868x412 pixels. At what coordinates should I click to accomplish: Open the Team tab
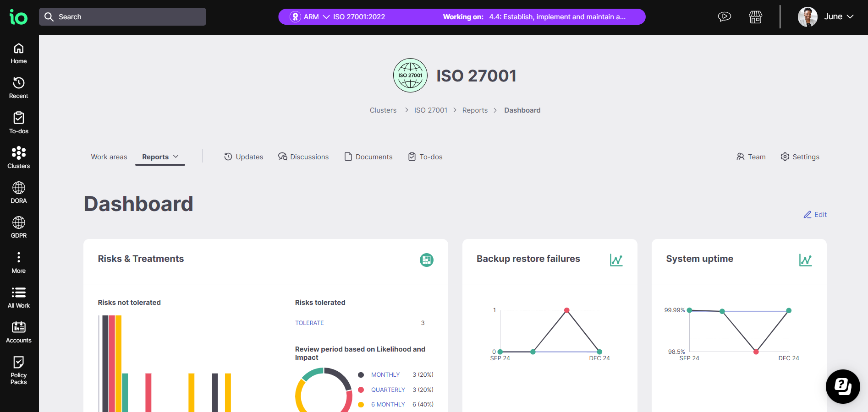tap(751, 157)
